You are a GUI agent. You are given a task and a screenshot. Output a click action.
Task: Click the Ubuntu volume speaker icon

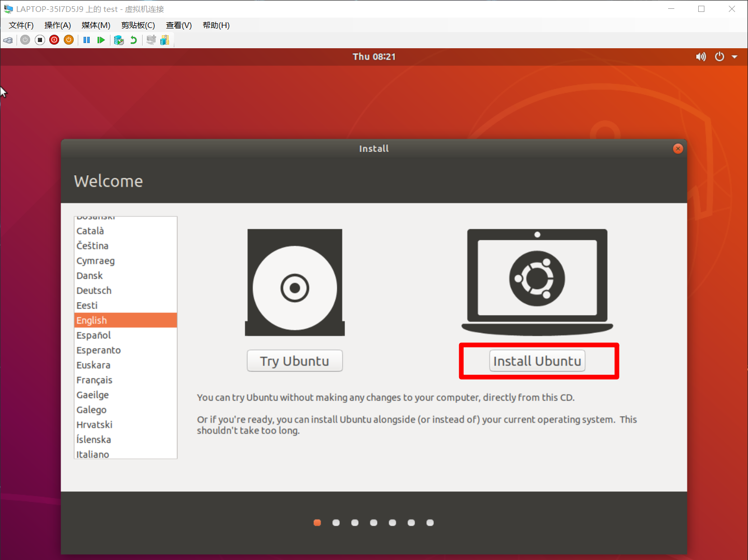[x=701, y=57]
